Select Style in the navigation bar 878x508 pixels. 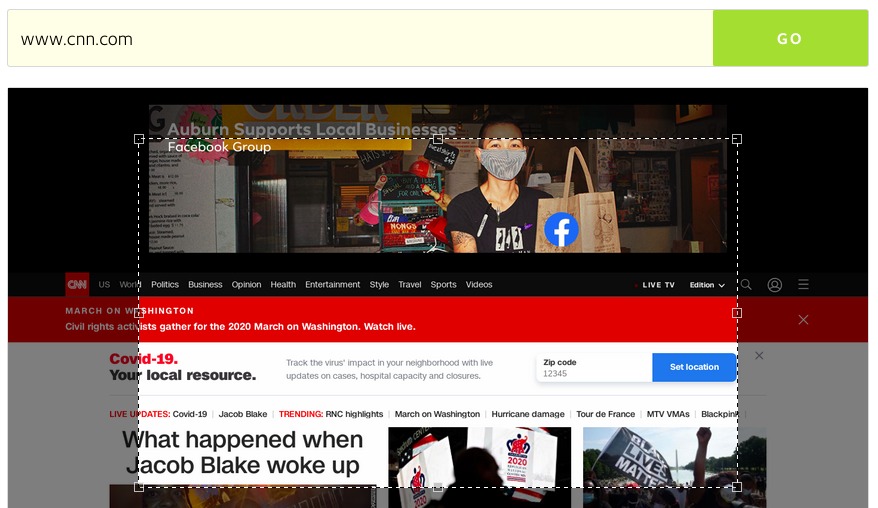(x=379, y=285)
